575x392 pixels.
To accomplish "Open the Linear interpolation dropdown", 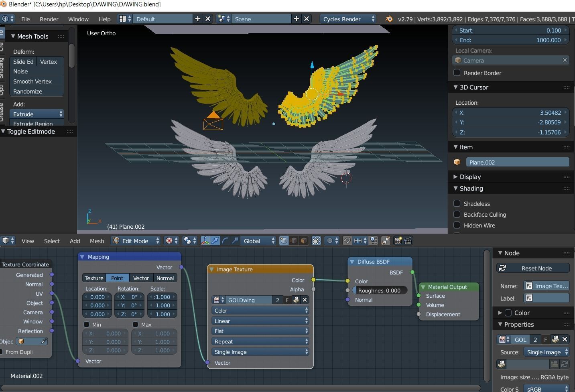I will (260, 321).
